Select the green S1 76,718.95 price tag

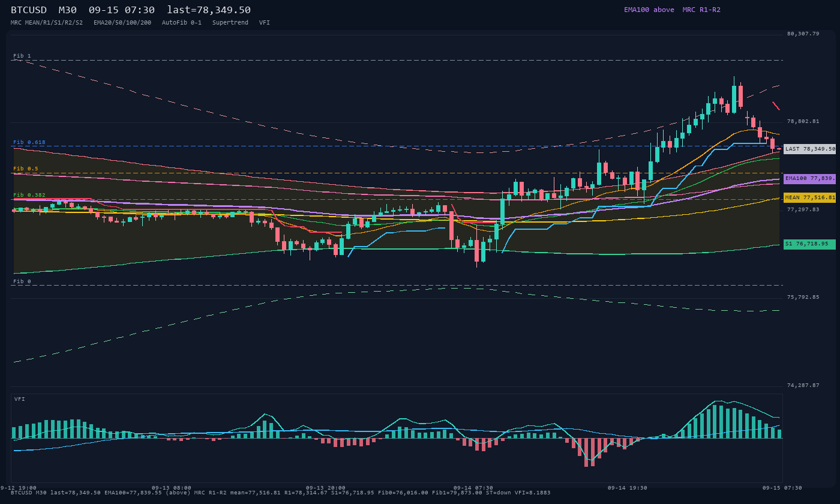click(810, 244)
